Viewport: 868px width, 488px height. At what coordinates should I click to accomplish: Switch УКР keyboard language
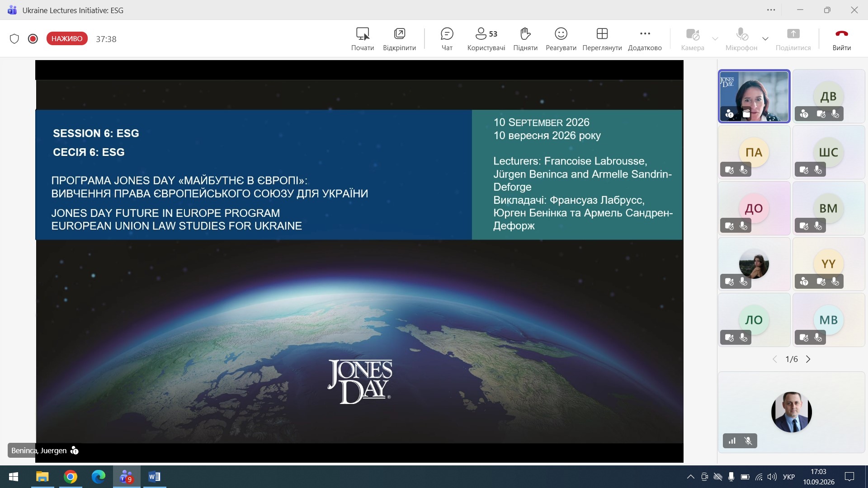pos(788,477)
